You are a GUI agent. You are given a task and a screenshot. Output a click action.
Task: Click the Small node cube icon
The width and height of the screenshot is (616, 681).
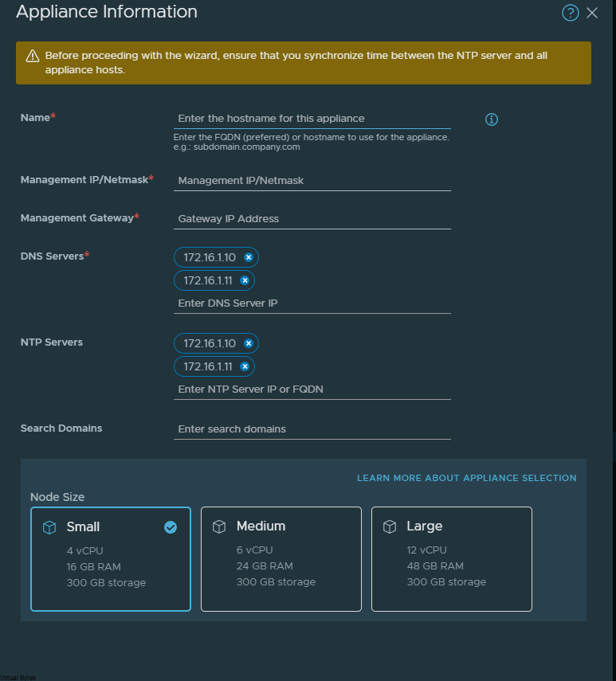pyautogui.click(x=49, y=526)
